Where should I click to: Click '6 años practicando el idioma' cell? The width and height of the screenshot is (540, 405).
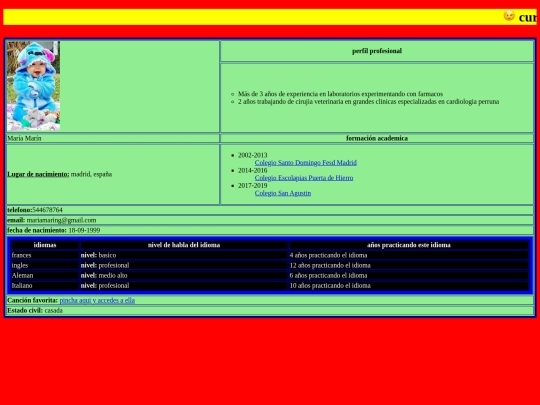[x=409, y=275]
